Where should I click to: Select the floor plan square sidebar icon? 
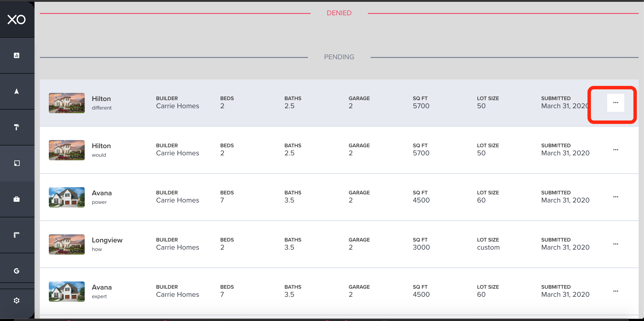coord(17,163)
